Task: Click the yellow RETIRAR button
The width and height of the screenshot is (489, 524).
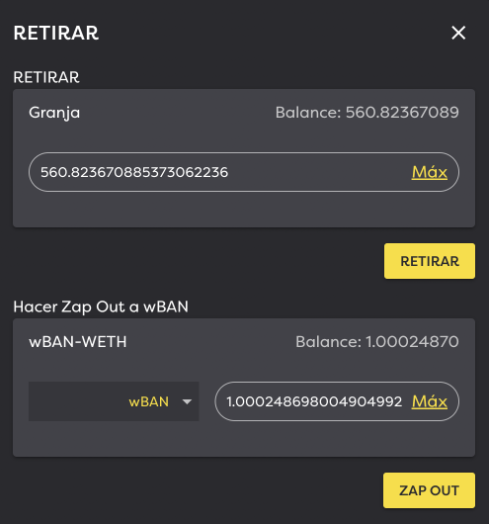Action: [x=430, y=261]
